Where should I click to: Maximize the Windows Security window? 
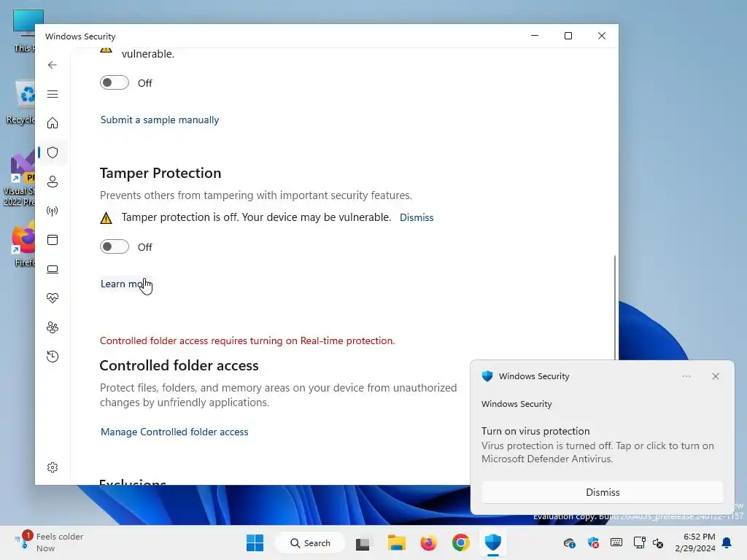click(568, 36)
